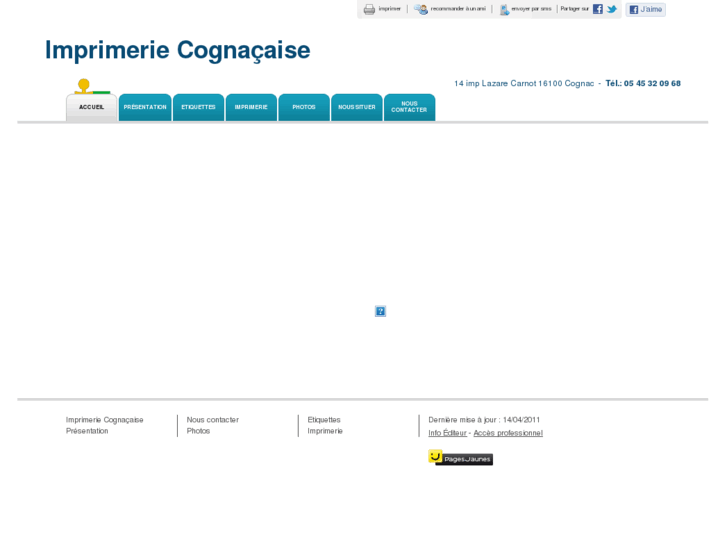Go to the Imprimerie navigation tab
This screenshot has width=727, height=545.
(x=251, y=107)
